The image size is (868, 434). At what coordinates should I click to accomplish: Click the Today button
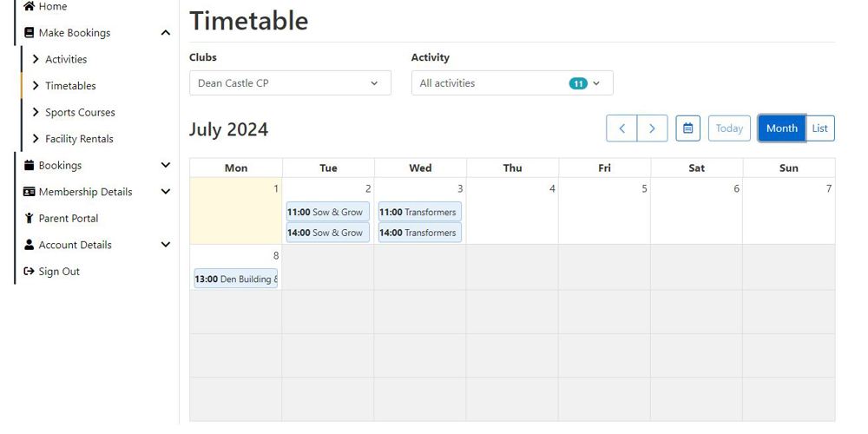pos(729,128)
